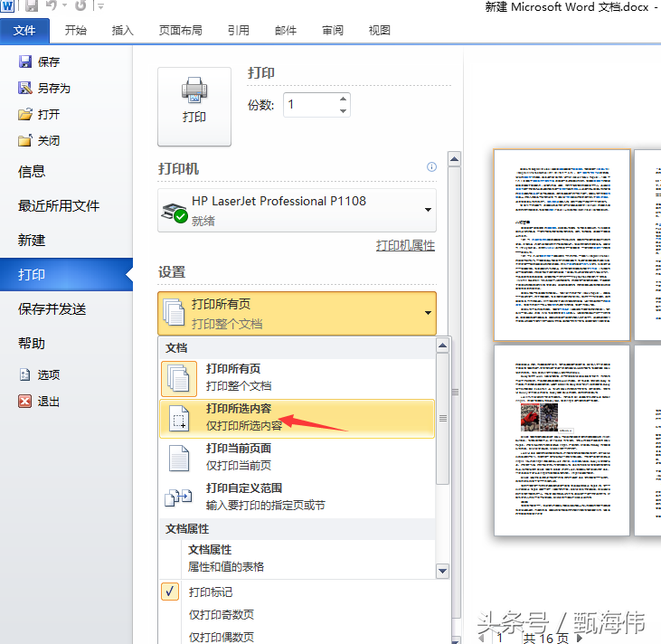Click the large 打印 printer button
This screenshot has height=644, width=661.
194,107
